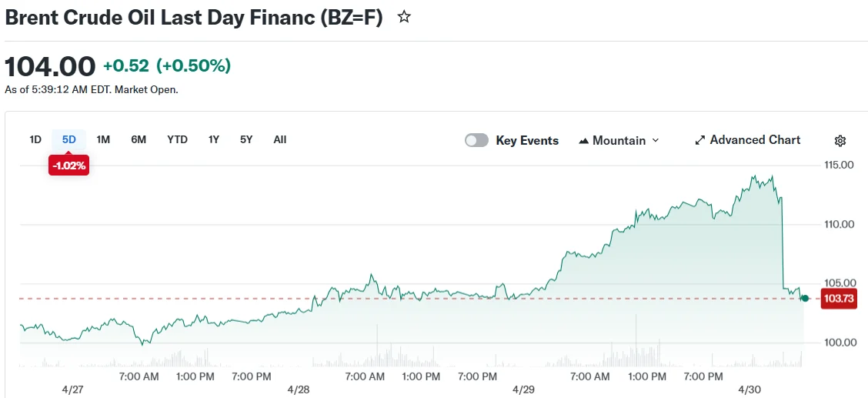This screenshot has height=398, width=868.
Task: Click the 103.73 price marker label
Action: pyautogui.click(x=838, y=299)
